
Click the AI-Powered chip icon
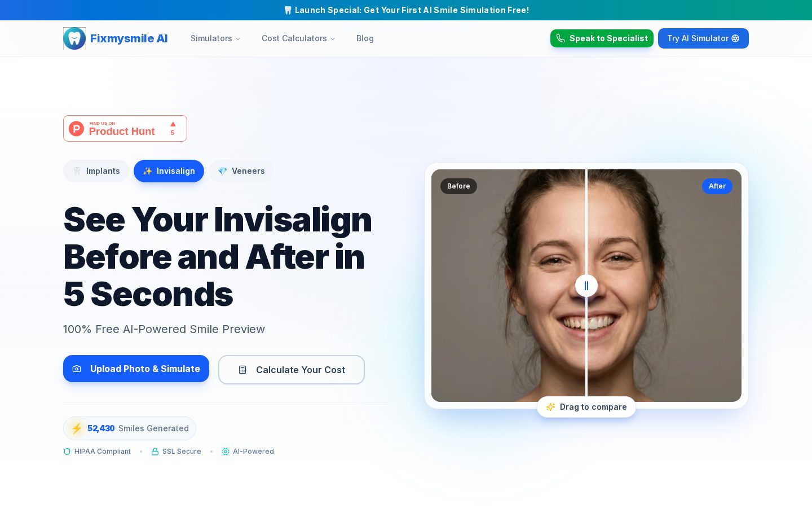click(x=226, y=452)
